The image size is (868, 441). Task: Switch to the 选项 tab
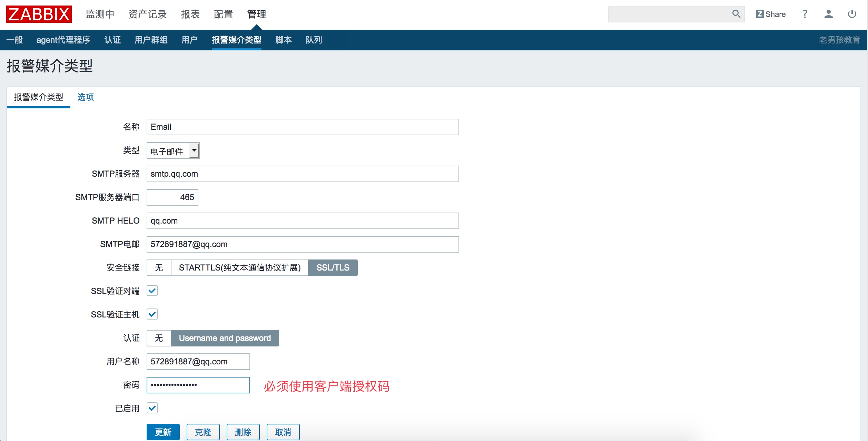(x=86, y=97)
